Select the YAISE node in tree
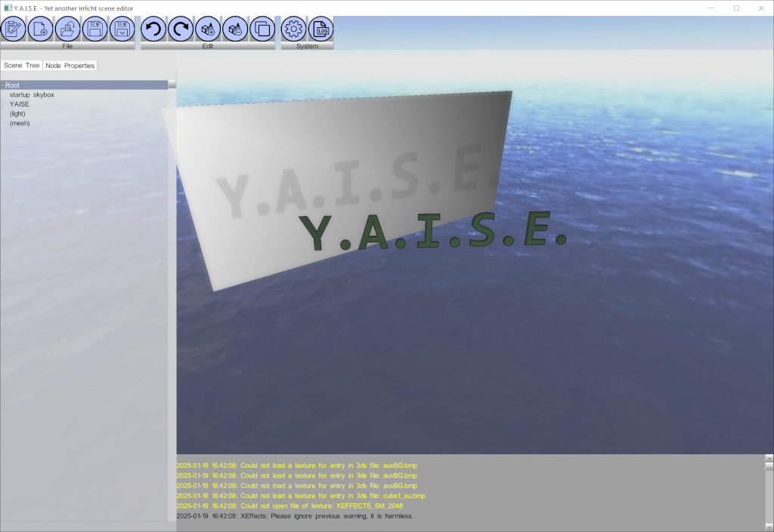The height and width of the screenshot is (532, 774). (20, 104)
